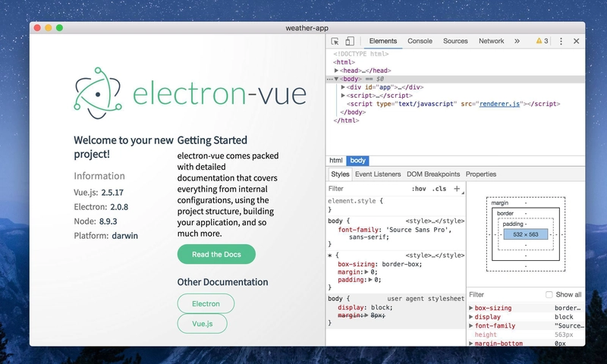The width and height of the screenshot is (607, 364).
Task: Expand computed margin-bottom property
Action: (470, 343)
